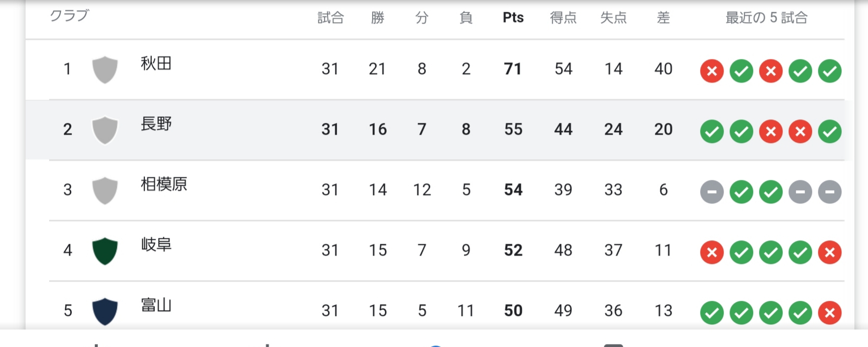Image resolution: width=868 pixels, height=347 pixels.
Task: Select the 岐阜 team name
Action: pos(156,245)
